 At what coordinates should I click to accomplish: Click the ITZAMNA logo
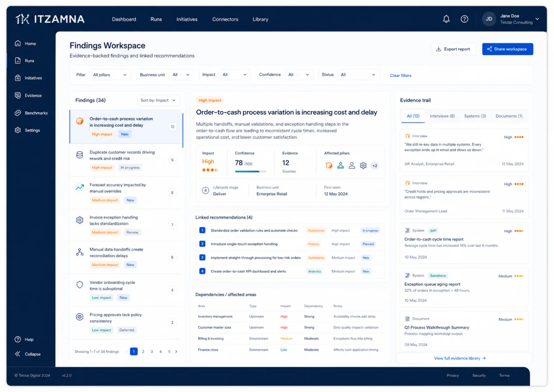(x=50, y=19)
